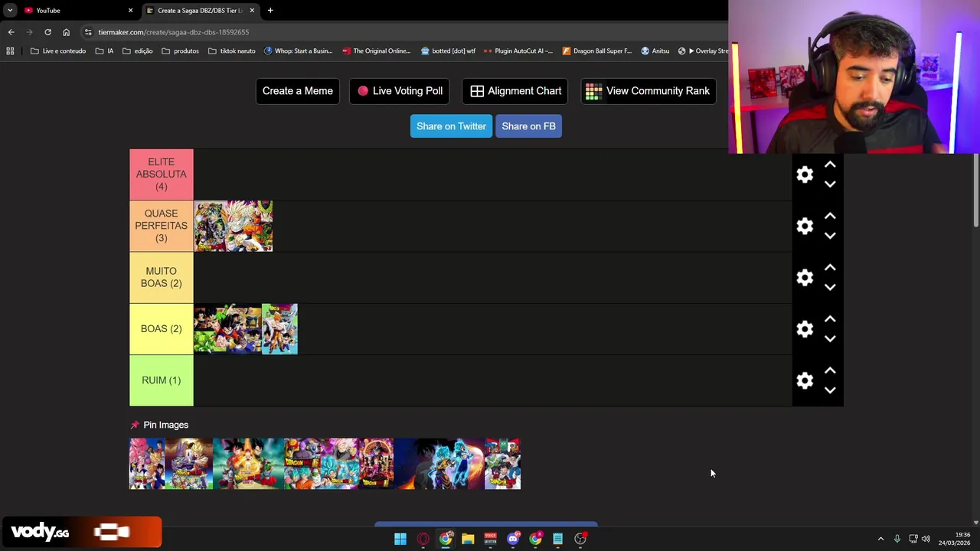Move QUASE PERFEITAS row up

tap(830, 216)
